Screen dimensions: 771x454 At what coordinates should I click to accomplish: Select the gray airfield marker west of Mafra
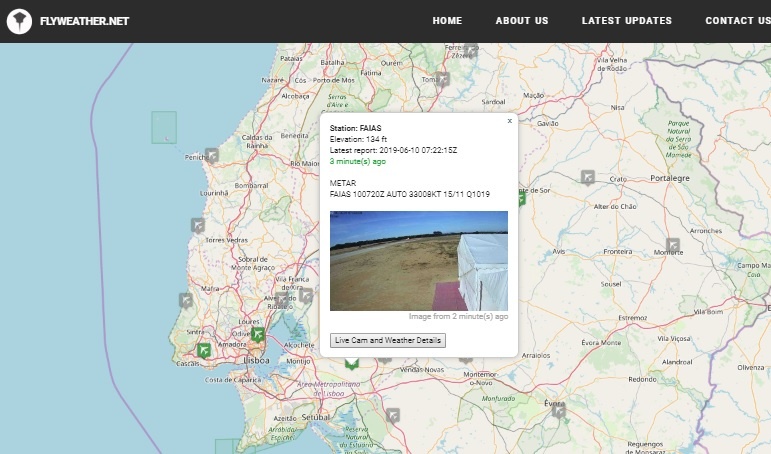pyautogui.click(x=185, y=300)
